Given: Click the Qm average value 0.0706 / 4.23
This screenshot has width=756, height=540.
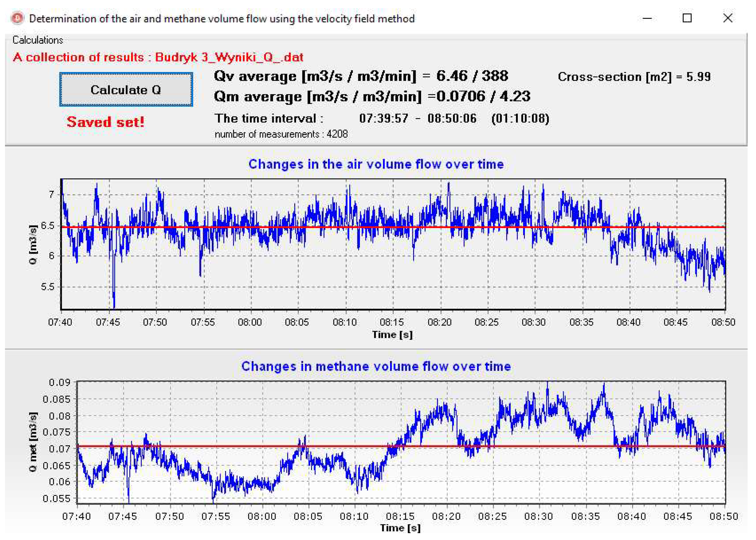Looking at the screenshot, I should tap(483, 96).
